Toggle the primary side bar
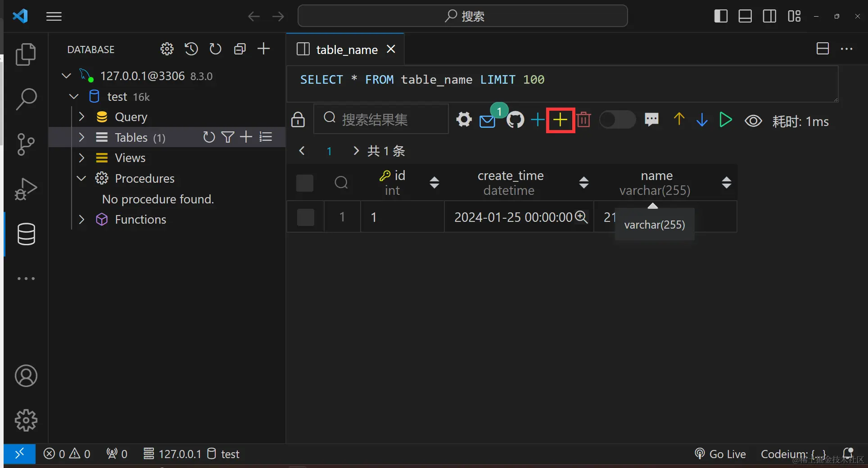Viewport: 868px width, 468px height. point(721,16)
